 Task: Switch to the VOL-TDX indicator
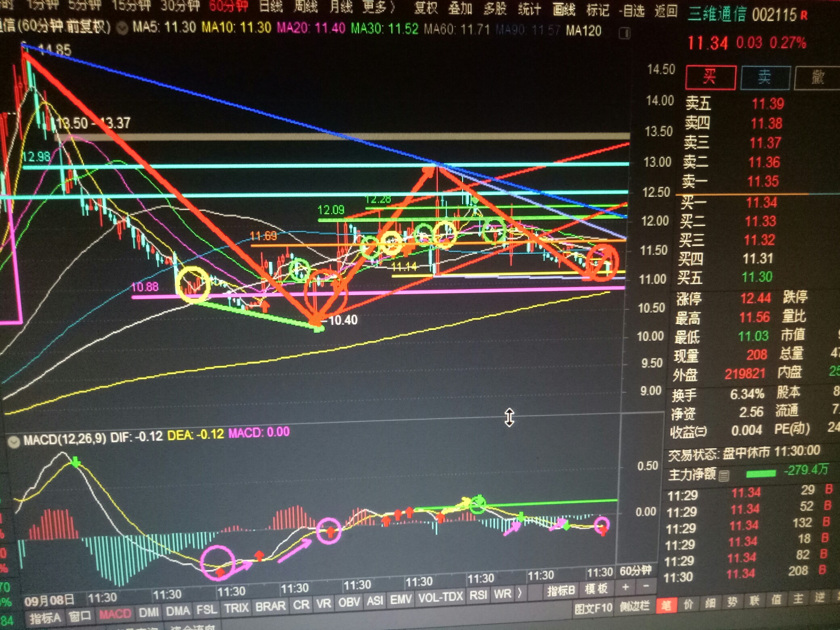tap(440, 597)
